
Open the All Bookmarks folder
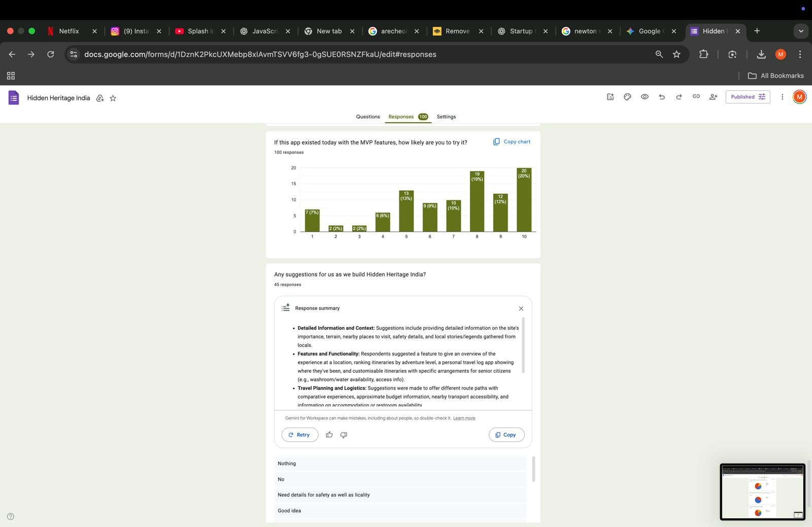(775, 76)
